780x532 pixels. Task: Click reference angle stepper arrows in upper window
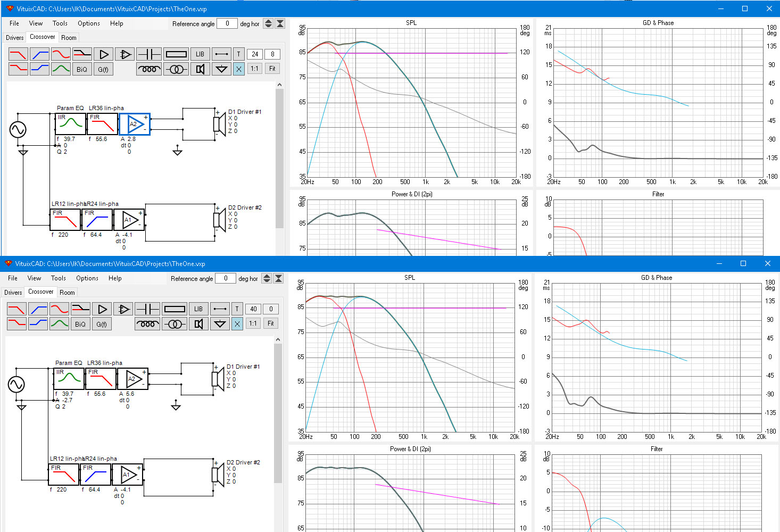pos(268,23)
